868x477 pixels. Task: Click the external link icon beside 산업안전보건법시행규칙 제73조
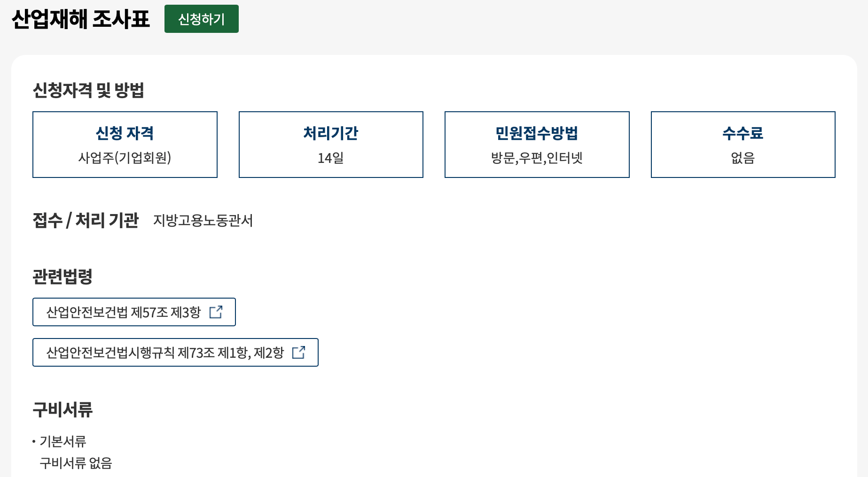pos(299,353)
